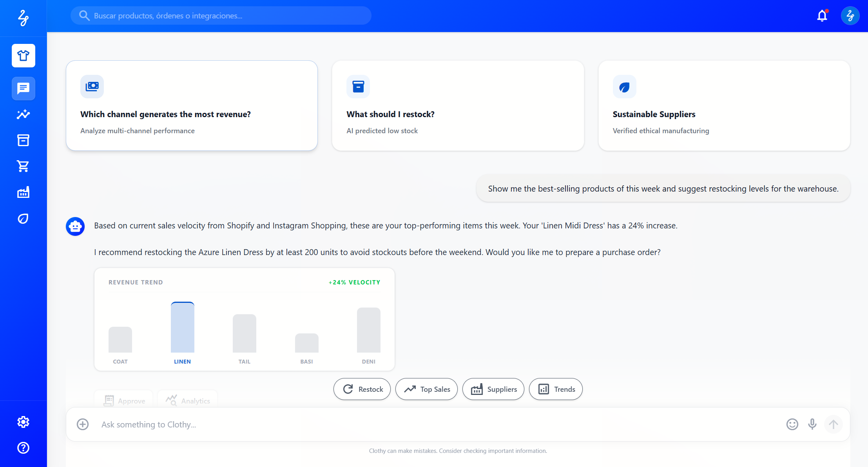Screen dimensions: 868x467
Task: Click 'Analyze multi-channel performance' subtitle
Action: [x=138, y=131]
